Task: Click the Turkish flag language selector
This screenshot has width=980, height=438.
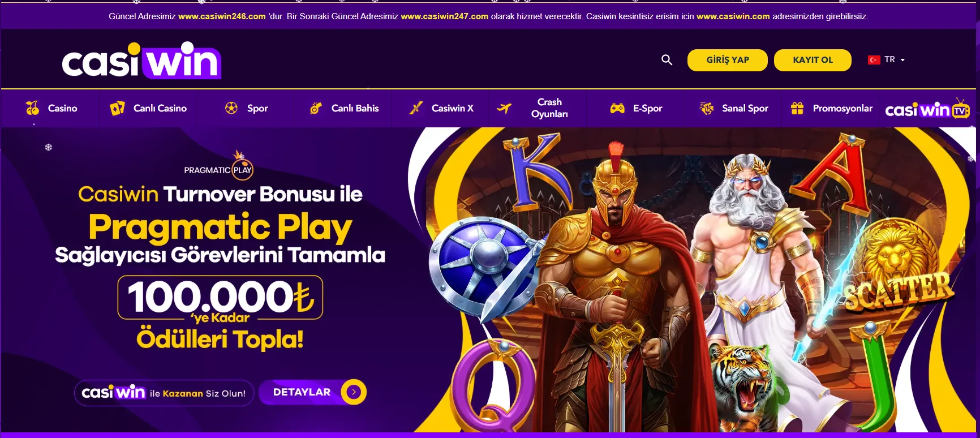Action: click(x=874, y=60)
